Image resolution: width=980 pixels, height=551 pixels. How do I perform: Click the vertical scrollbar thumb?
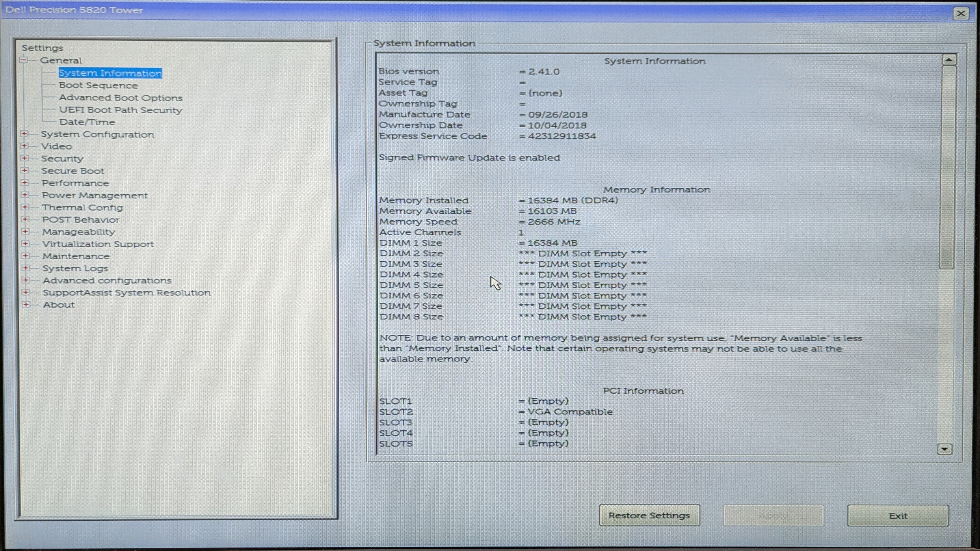point(947,167)
